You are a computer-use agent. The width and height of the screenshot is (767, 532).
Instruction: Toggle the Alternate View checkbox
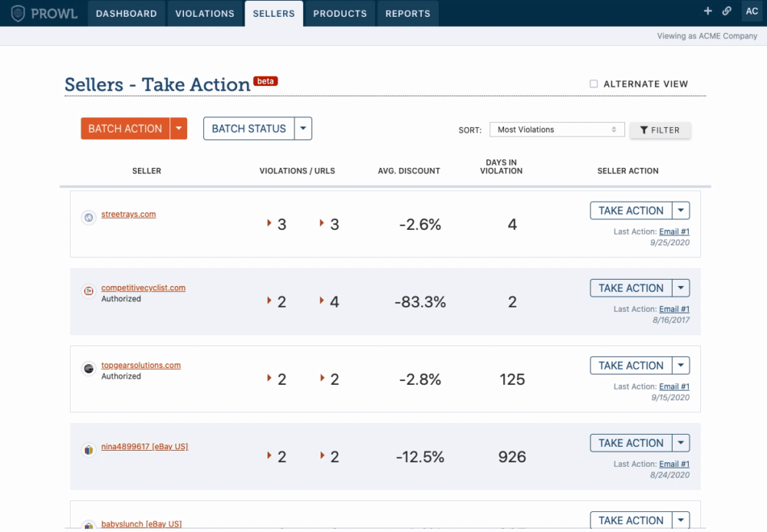click(594, 84)
